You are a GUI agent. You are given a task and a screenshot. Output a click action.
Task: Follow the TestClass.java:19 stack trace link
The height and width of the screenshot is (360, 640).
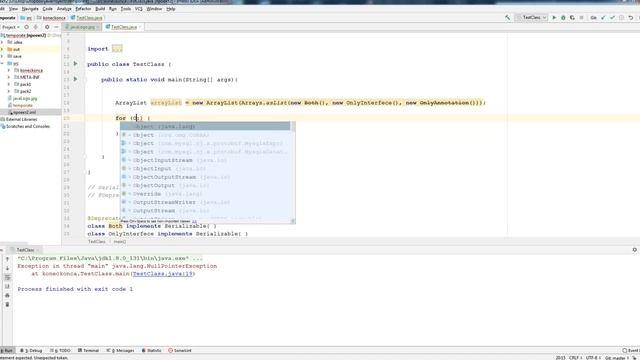162,273
